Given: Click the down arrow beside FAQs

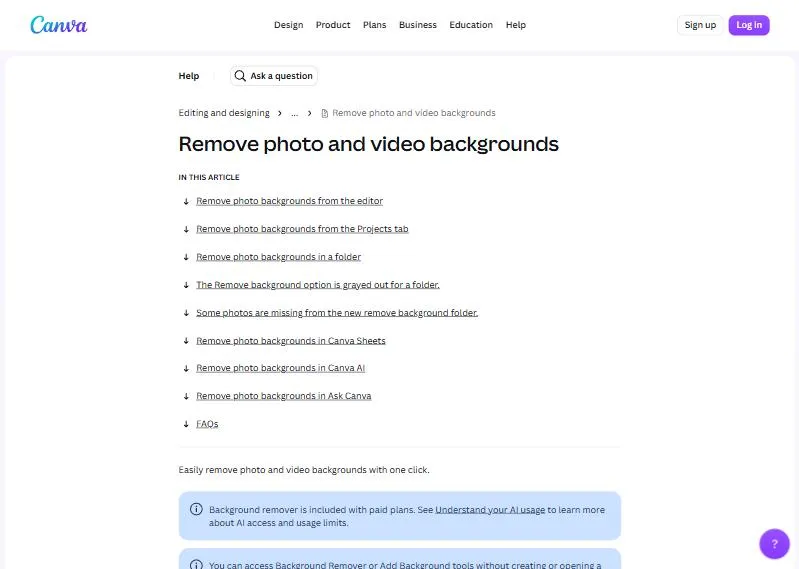Looking at the screenshot, I should point(186,424).
